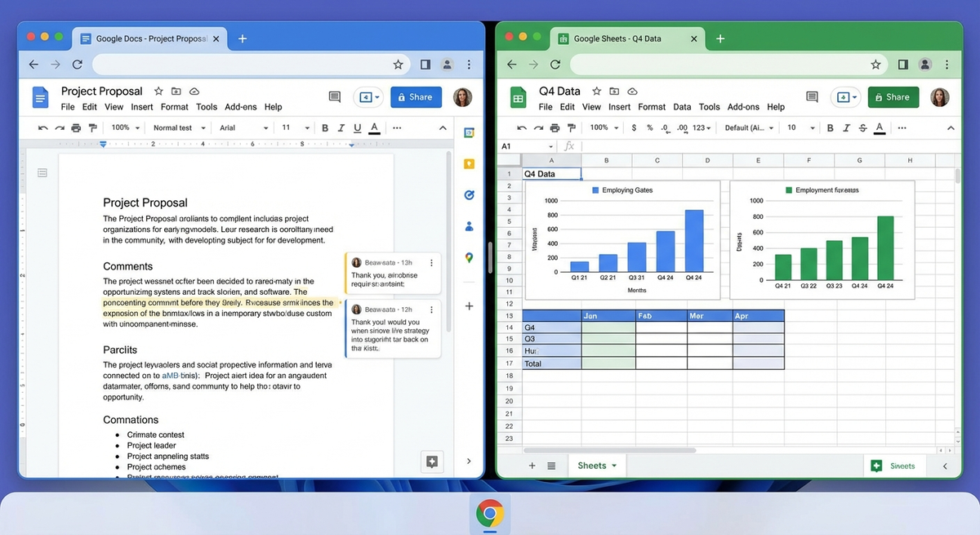Open the text color picker in Docs
The width and height of the screenshot is (980, 535).
[374, 128]
